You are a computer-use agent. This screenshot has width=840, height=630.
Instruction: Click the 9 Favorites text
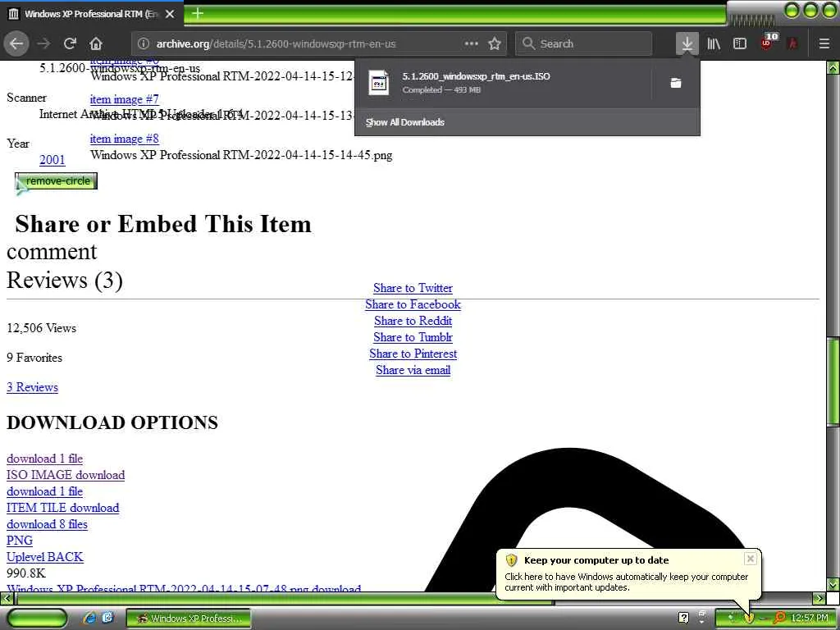(34, 358)
